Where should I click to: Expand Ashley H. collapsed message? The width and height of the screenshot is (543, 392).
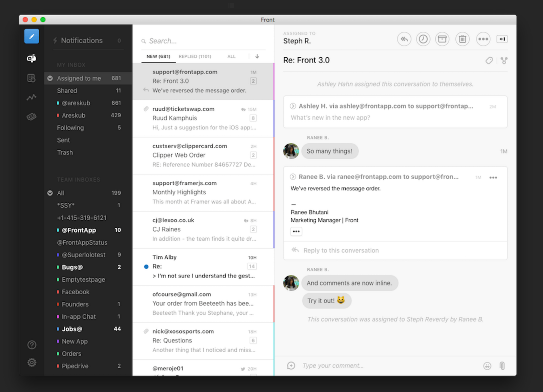click(293, 106)
